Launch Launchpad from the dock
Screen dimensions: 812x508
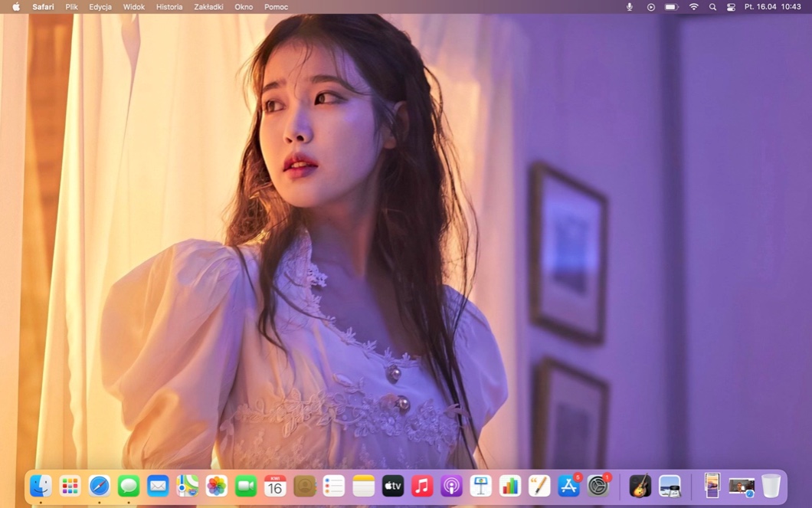70,486
